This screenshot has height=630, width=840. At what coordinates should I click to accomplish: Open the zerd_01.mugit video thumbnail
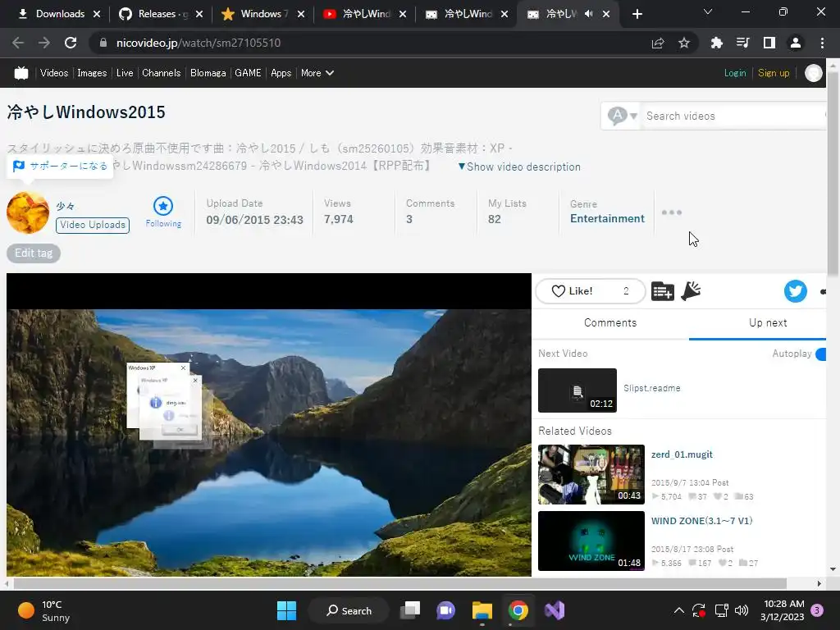(x=591, y=475)
